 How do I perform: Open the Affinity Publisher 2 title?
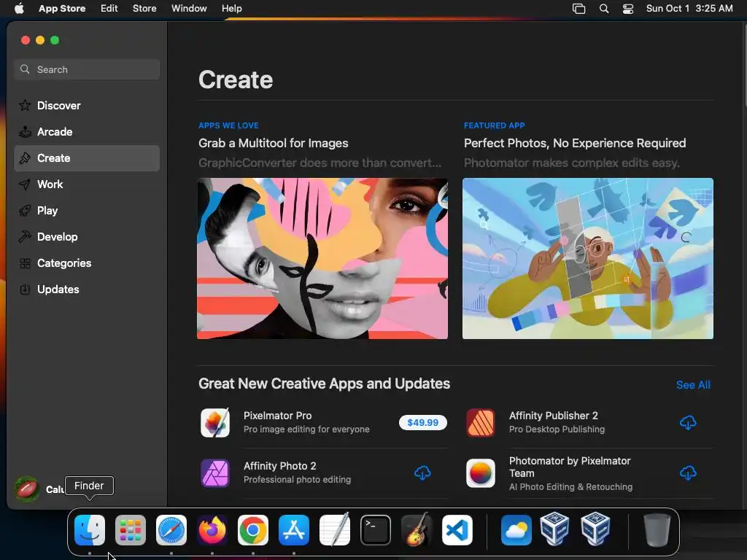(554, 415)
